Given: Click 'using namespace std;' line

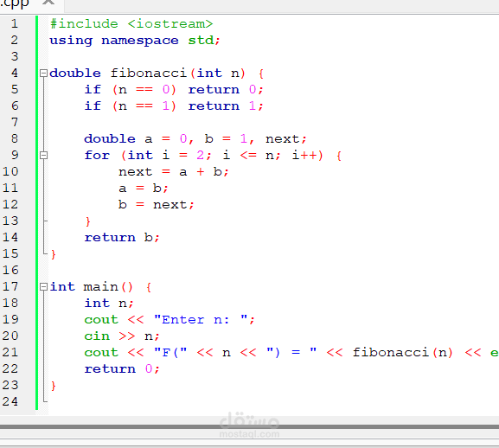Looking at the screenshot, I should (x=135, y=41).
